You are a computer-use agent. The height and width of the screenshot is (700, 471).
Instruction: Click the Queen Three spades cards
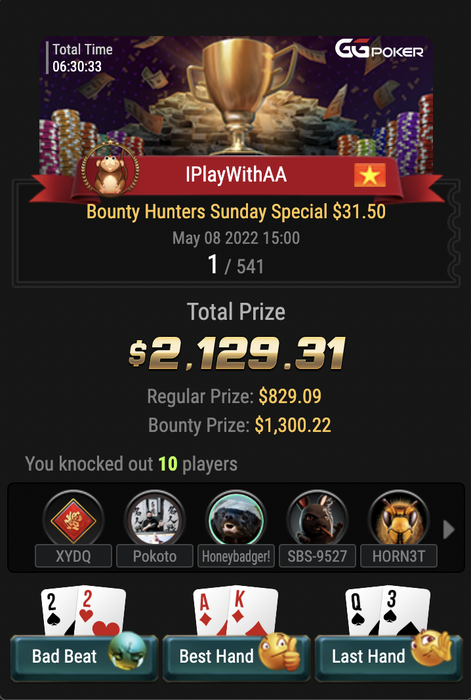[x=388, y=611]
